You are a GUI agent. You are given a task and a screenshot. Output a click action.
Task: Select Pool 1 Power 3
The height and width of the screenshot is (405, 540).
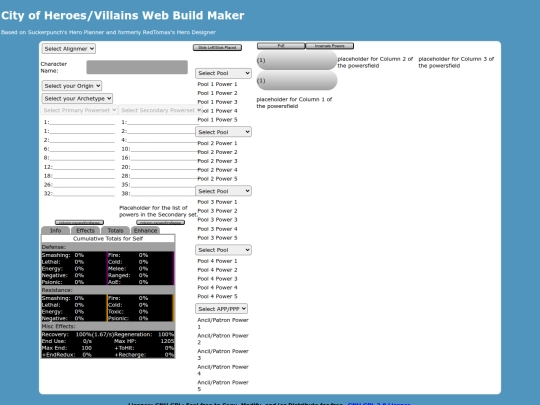(x=217, y=102)
